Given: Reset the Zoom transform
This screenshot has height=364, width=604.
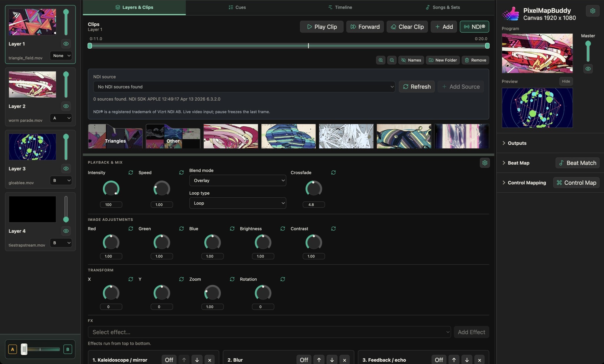Looking at the screenshot, I should [x=232, y=279].
